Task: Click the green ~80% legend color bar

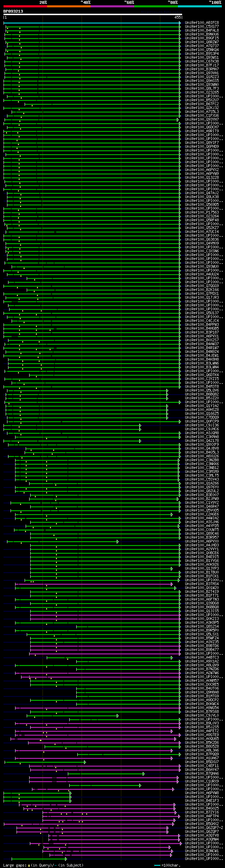Action: tap(156, 6)
